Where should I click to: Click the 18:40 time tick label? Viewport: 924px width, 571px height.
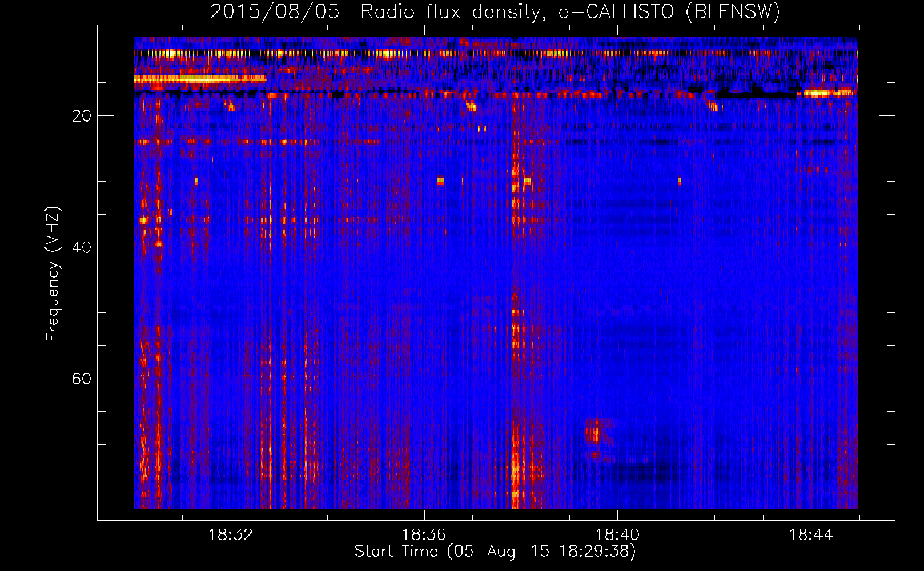[x=617, y=535]
